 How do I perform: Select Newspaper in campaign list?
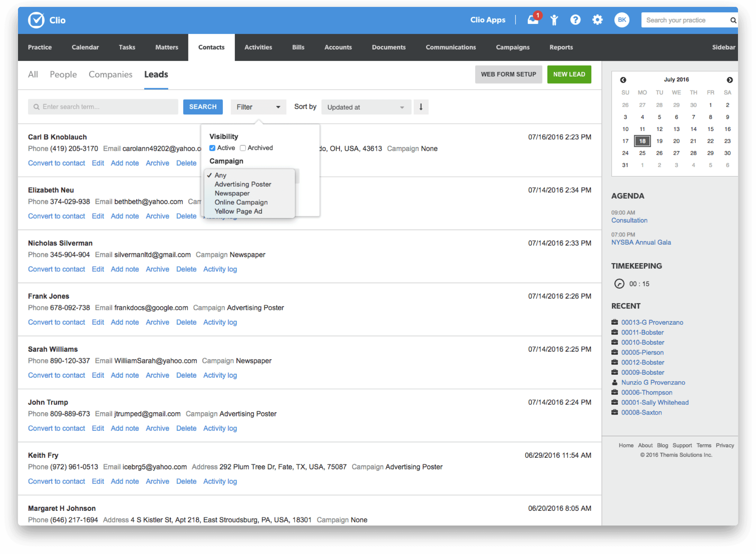coord(232,193)
